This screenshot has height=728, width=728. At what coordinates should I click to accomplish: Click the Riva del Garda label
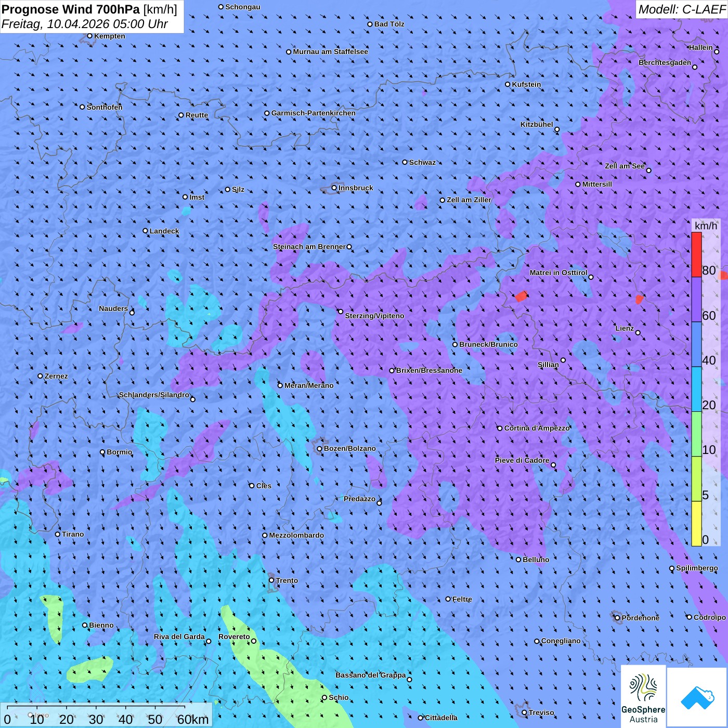click(179, 636)
